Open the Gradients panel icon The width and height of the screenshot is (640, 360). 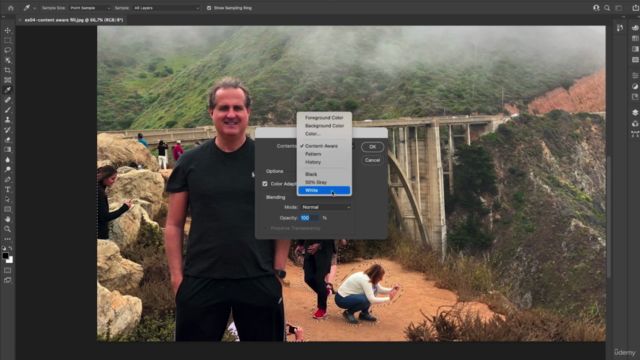pos(635,49)
